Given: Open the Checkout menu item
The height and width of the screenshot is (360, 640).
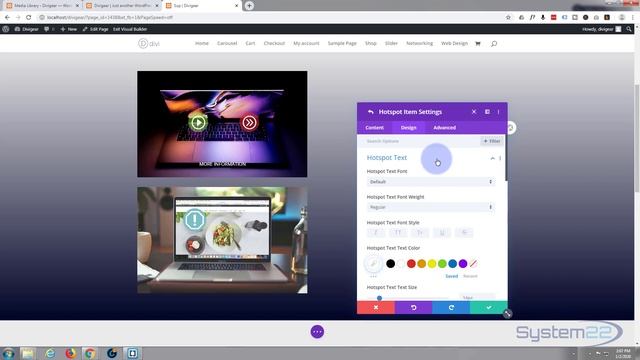Looking at the screenshot, I should (x=274, y=43).
